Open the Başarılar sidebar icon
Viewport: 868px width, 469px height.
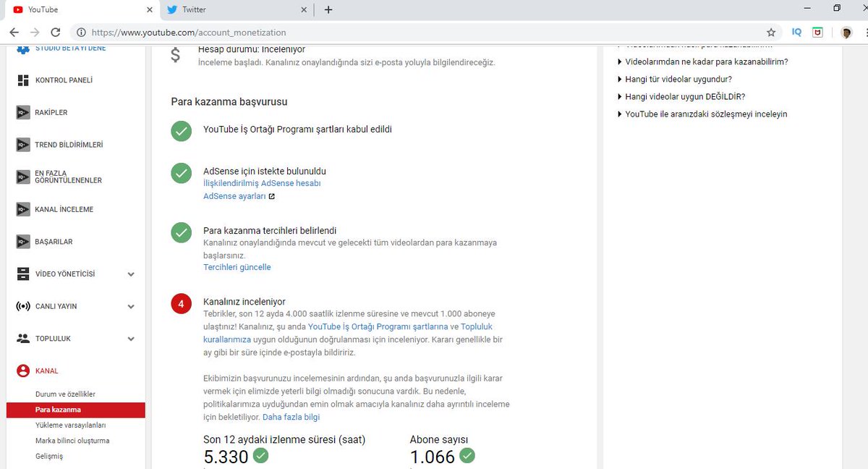pos(23,242)
